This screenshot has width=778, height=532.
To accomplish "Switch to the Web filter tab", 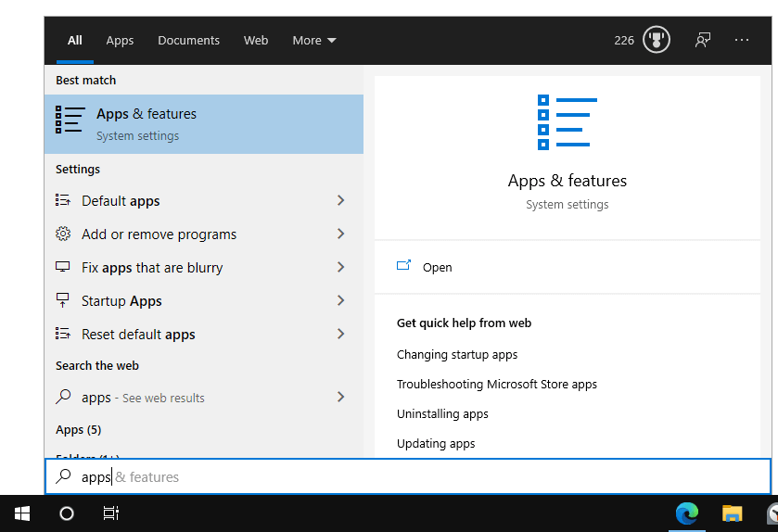I will [256, 40].
